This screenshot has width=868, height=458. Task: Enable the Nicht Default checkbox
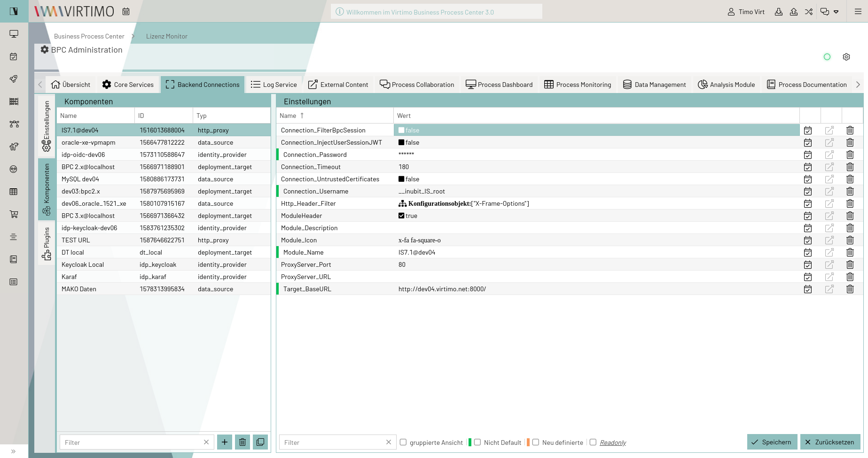pyautogui.click(x=477, y=442)
